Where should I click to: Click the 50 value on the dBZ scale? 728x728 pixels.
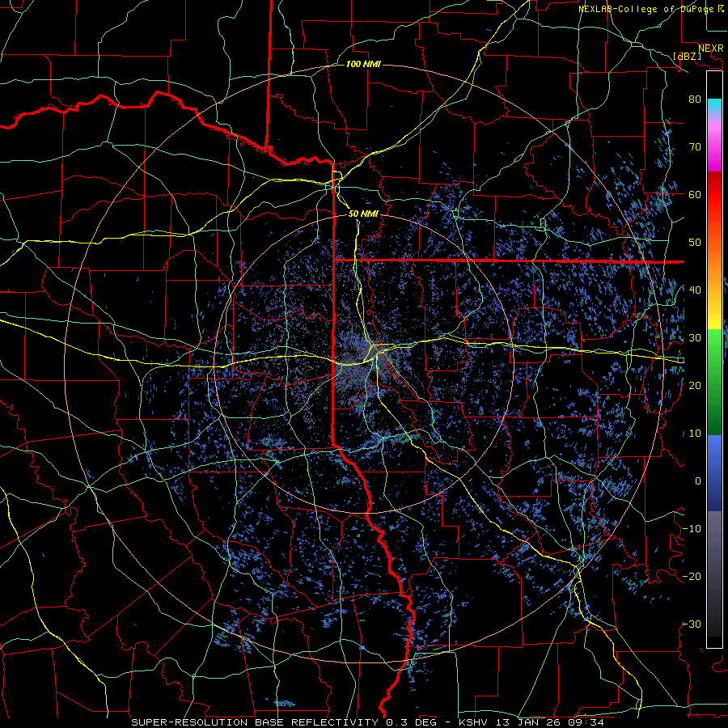695,243
